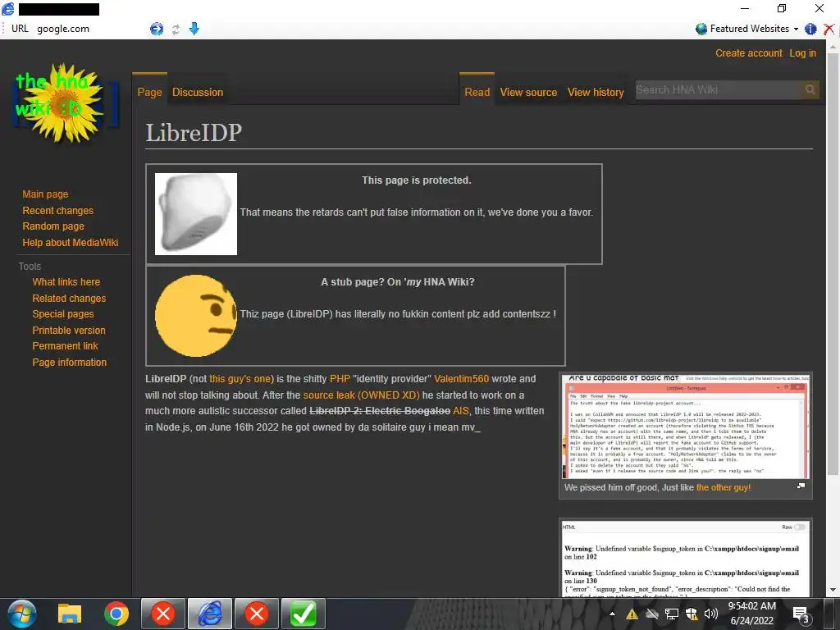This screenshot has width=840, height=630.
Task: Click the wiki search magnifier button
Action: click(810, 89)
